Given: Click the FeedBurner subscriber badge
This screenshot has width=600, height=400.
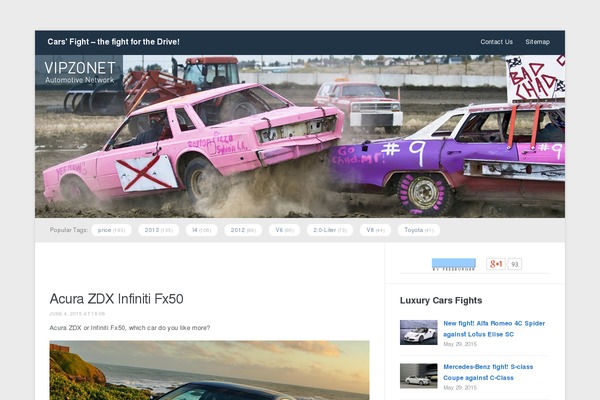Looking at the screenshot, I should [x=454, y=264].
